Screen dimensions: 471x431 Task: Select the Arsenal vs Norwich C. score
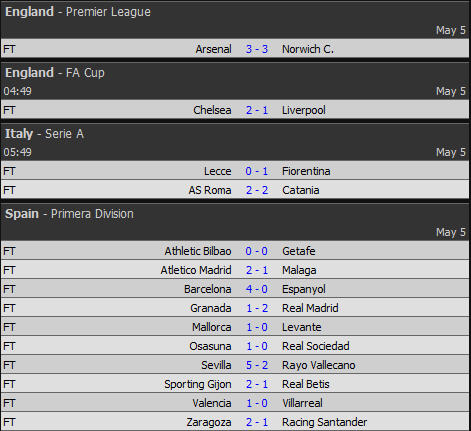point(257,49)
